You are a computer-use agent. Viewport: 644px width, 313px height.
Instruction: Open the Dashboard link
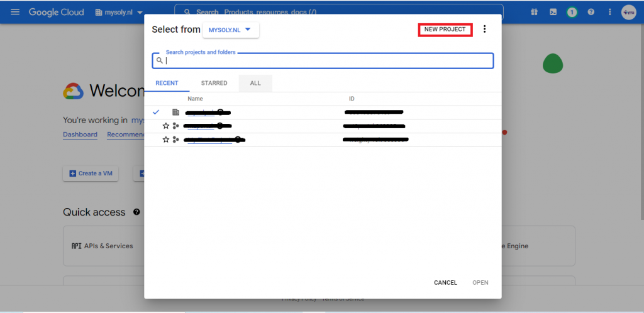[x=80, y=135]
